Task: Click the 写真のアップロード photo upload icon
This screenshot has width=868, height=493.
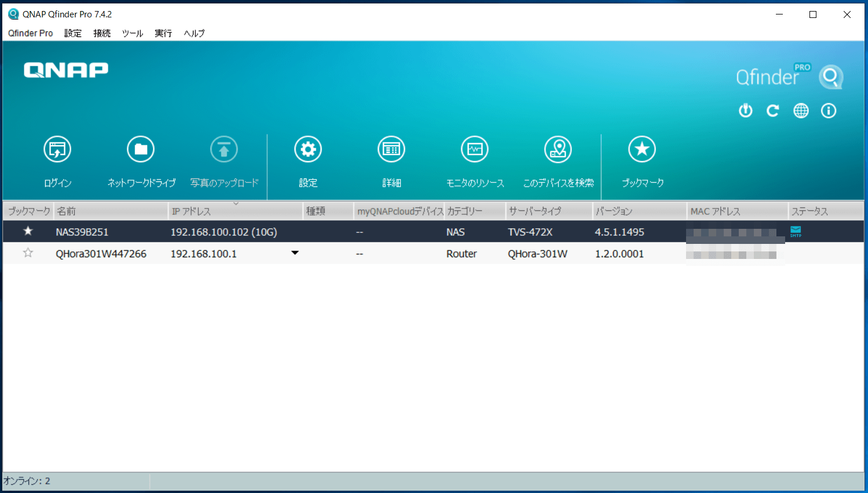Action: click(x=224, y=149)
